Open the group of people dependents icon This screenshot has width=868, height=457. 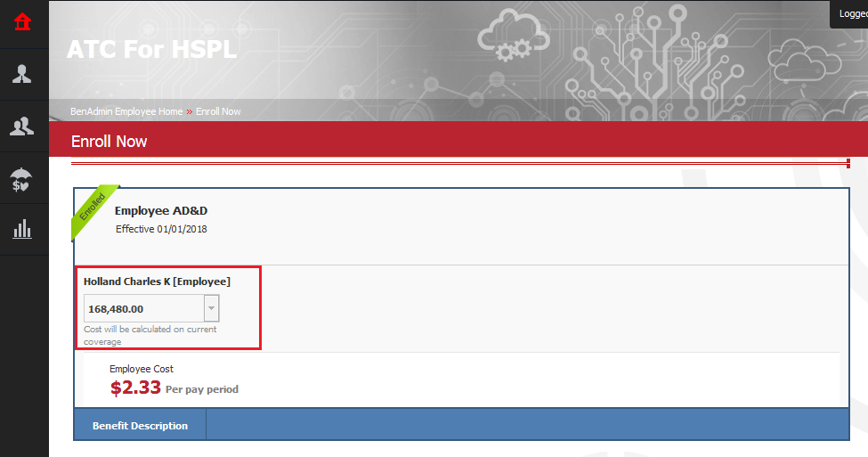[22, 126]
